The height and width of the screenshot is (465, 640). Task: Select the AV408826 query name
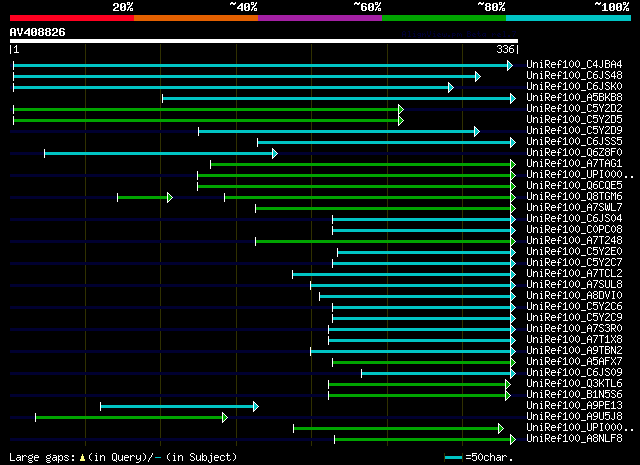tap(38, 32)
